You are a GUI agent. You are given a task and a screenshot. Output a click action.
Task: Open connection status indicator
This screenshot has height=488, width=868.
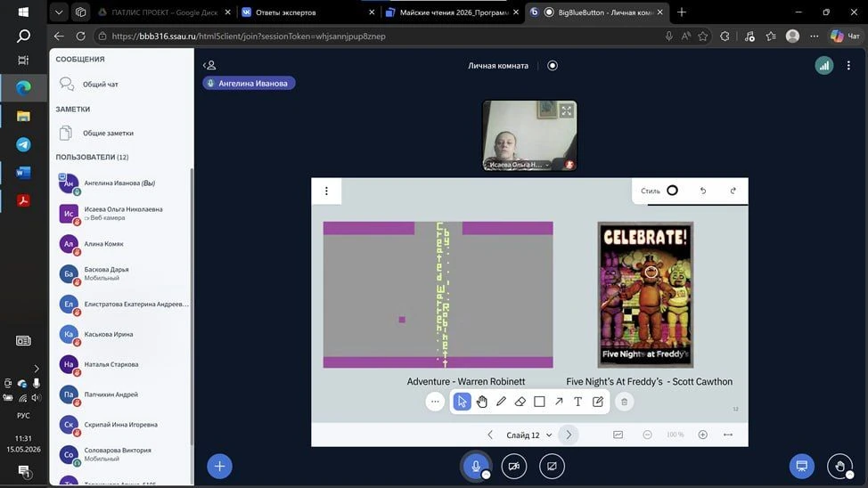pos(824,65)
